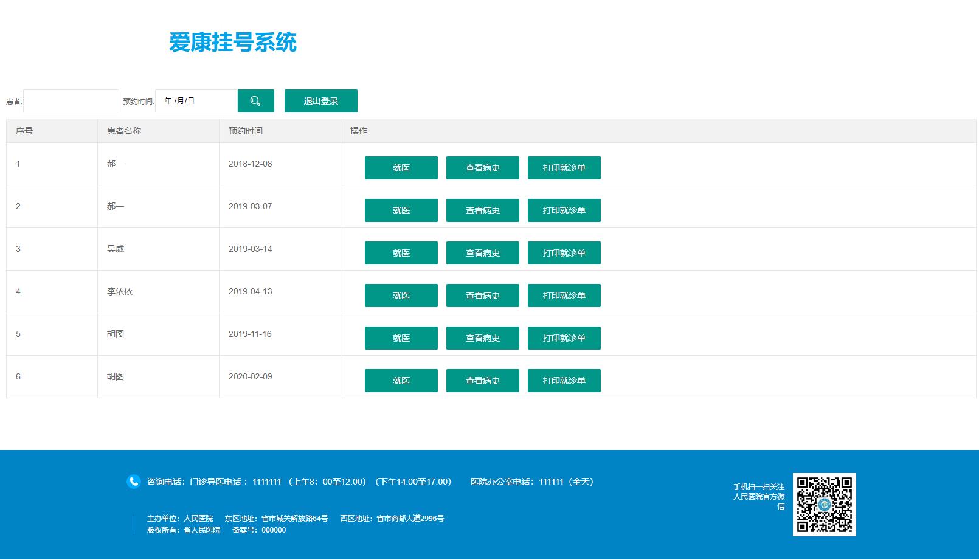Click 查看病史 on the second 郝一 record
979x560 pixels.
click(482, 210)
